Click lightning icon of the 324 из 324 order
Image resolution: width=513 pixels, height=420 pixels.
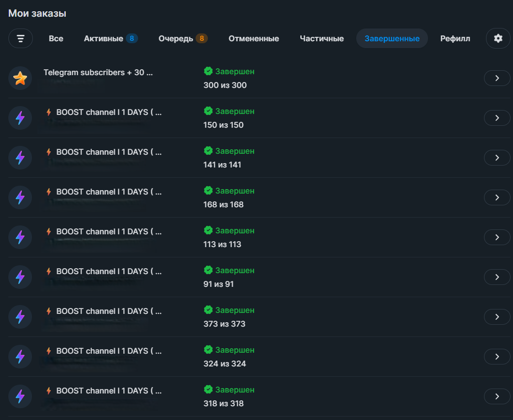tap(20, 357)
